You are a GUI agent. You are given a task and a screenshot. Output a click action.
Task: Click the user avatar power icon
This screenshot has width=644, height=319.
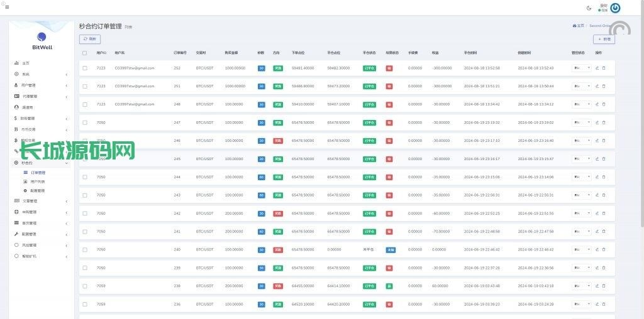615,8
